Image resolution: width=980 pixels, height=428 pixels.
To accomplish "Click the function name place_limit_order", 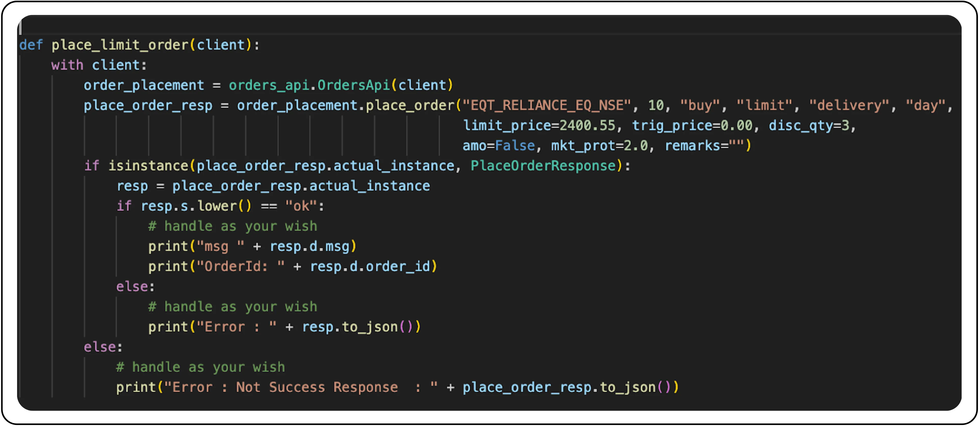I will pyautogui.click(x=122, y=45).
